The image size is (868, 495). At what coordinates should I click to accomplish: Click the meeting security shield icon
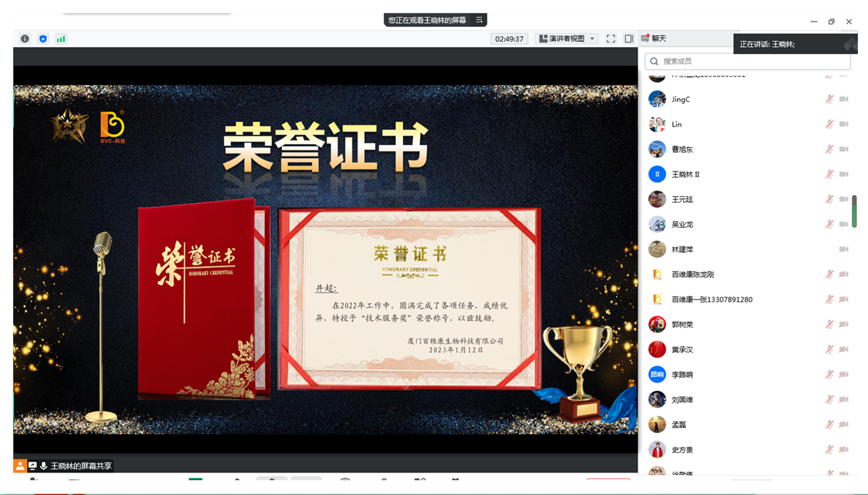(x=42, y=38)
